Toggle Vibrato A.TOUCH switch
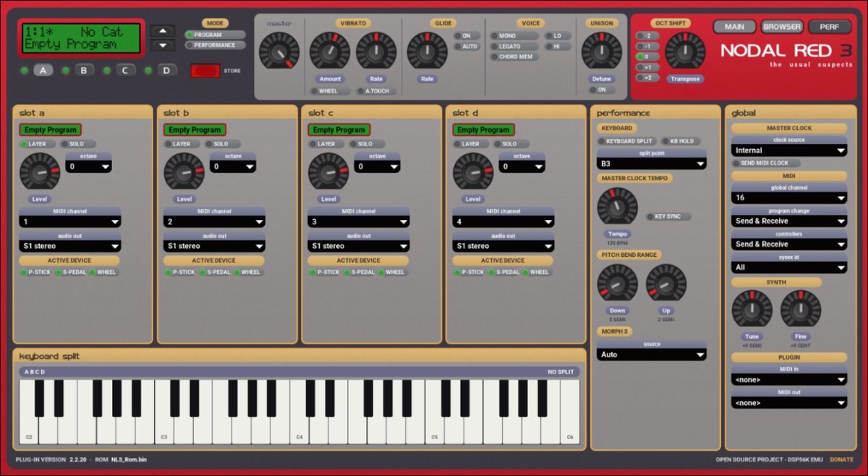The width and height of the screenshot is (868, 476). click(x=377, y=91)
